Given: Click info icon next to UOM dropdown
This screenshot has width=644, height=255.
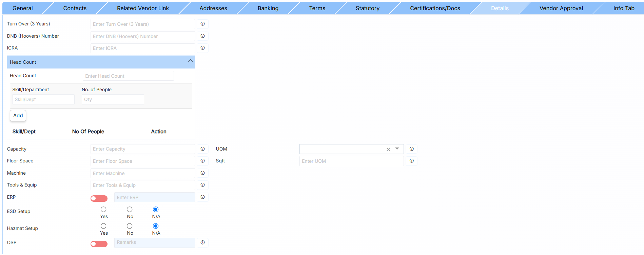Looking at the screenshot, I should click(411, 149).
